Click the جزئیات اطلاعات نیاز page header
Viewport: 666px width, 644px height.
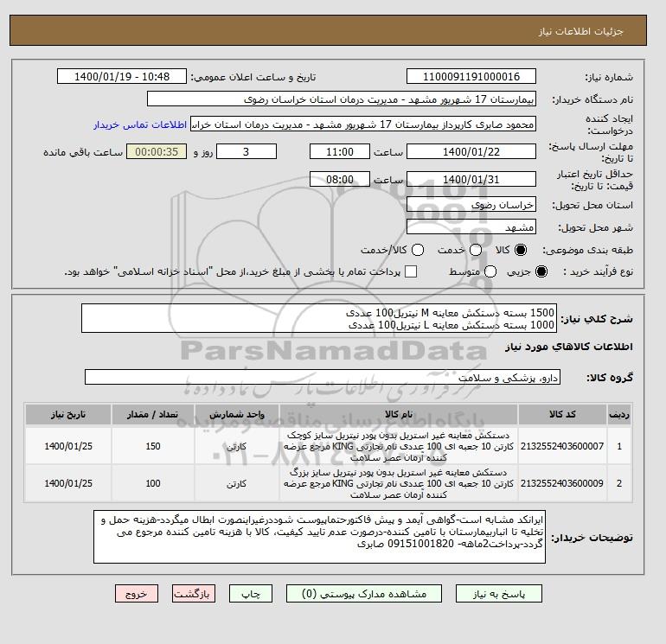click(580, 31)
